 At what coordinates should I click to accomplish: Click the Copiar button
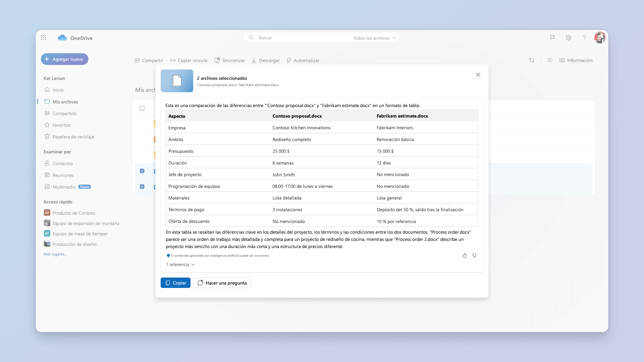(x=176, y=283)
